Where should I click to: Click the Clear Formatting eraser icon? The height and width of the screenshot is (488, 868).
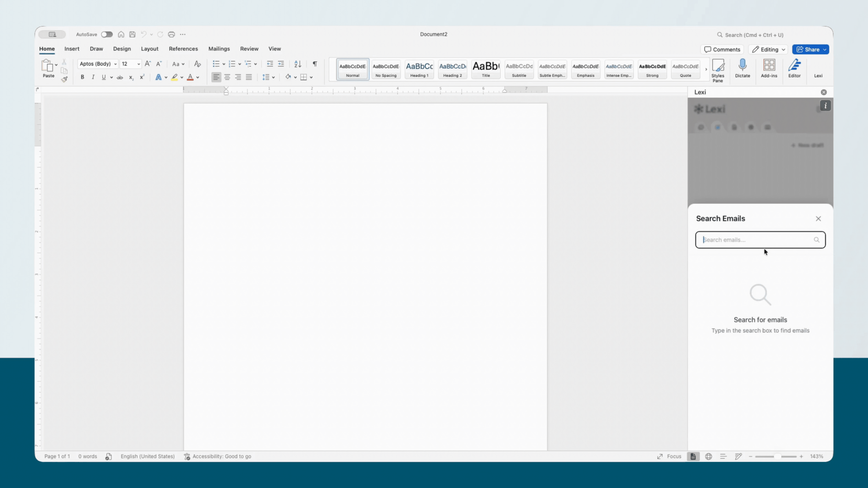point(197,64)
